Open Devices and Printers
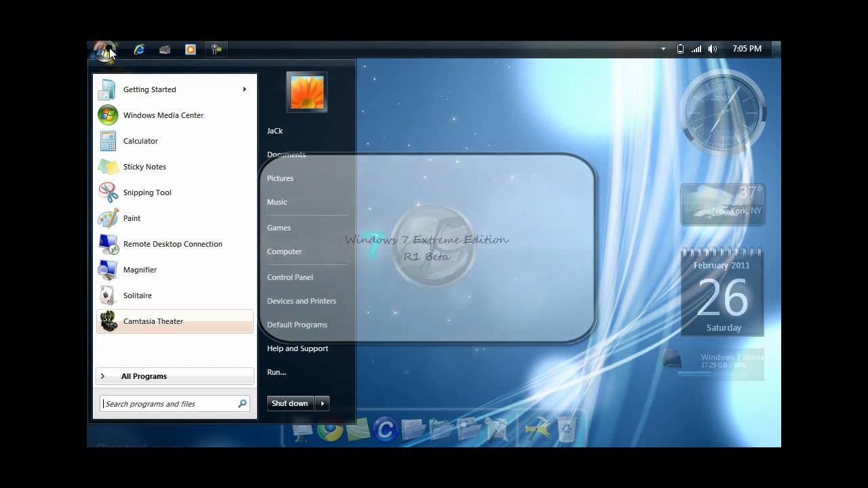This screenshot has width=868, height=488. 301,301
